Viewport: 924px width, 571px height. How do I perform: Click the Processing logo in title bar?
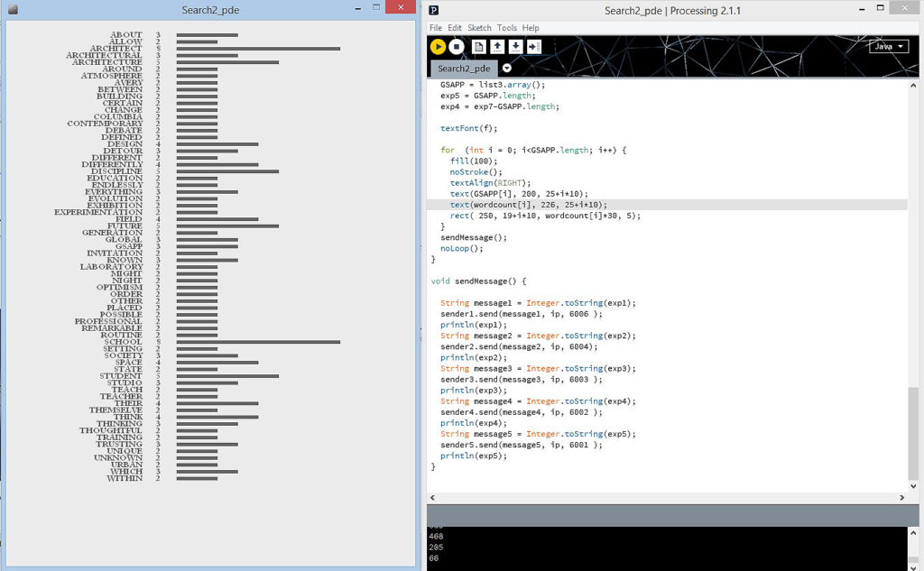[x=434, y=10]
